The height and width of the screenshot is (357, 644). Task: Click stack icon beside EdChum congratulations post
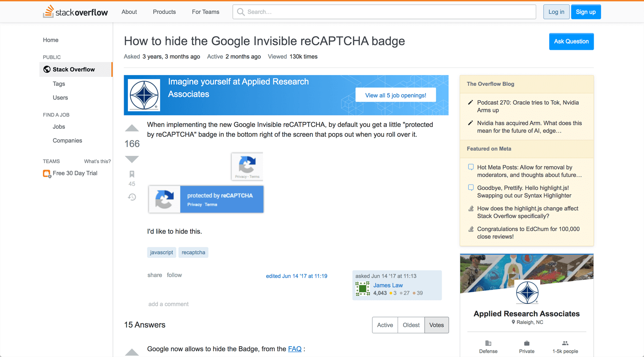tap(471, 229)
